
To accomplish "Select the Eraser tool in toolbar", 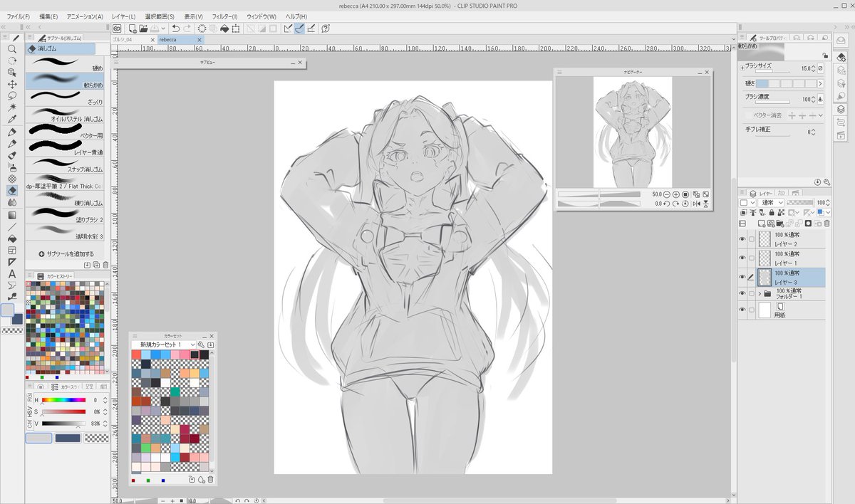I will click(12, 190).
